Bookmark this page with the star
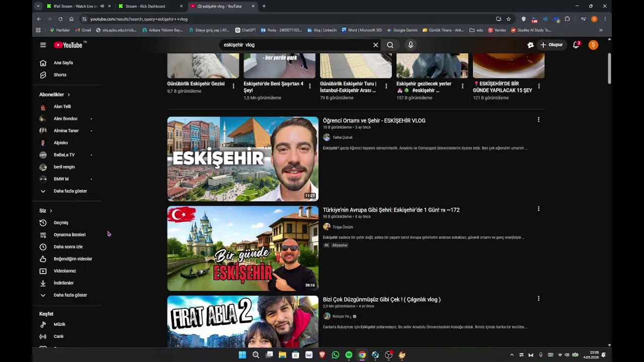The width and height of the screenshot is (644, 362). click(x=509, y=19)
